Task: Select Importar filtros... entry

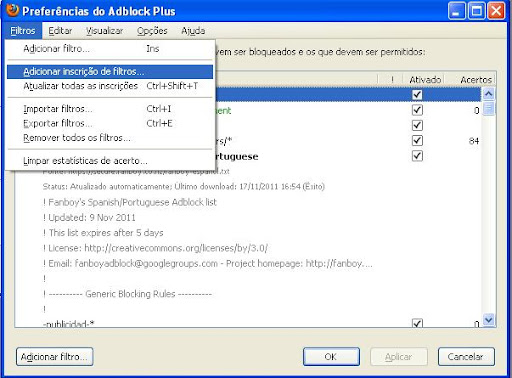Action: pos(110,109)
